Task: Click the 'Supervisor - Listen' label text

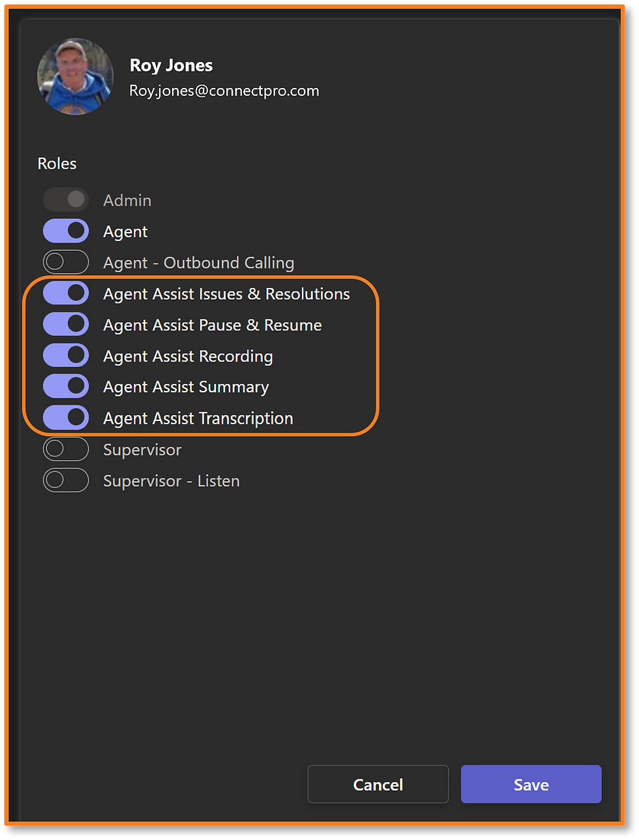Action: [x=171, y=481]
